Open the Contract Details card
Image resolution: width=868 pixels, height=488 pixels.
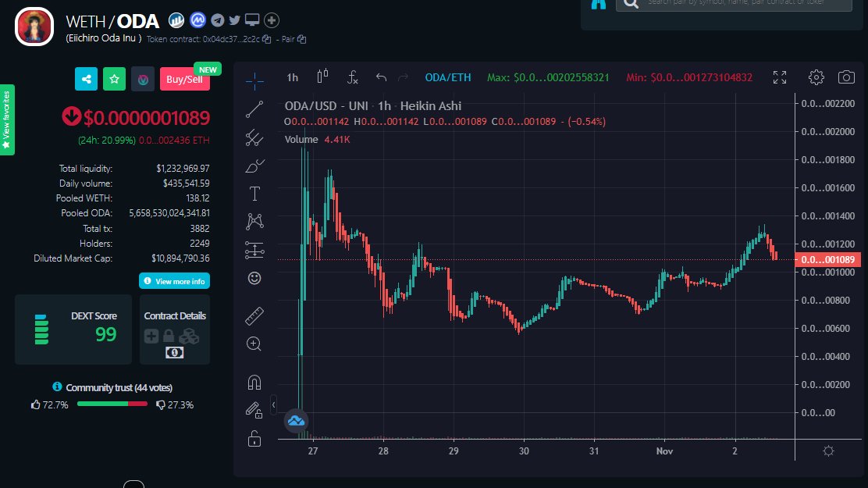pos(175,329)
